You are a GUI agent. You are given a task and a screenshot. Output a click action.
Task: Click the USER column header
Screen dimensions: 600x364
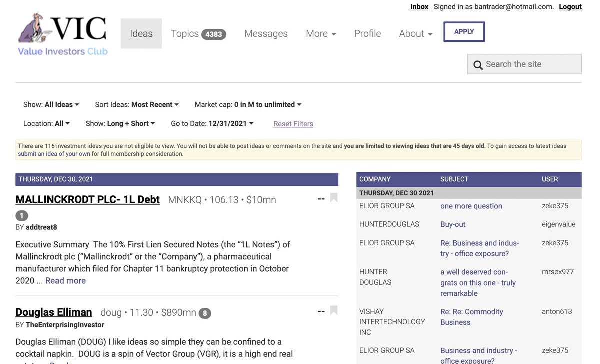(550, 179)
